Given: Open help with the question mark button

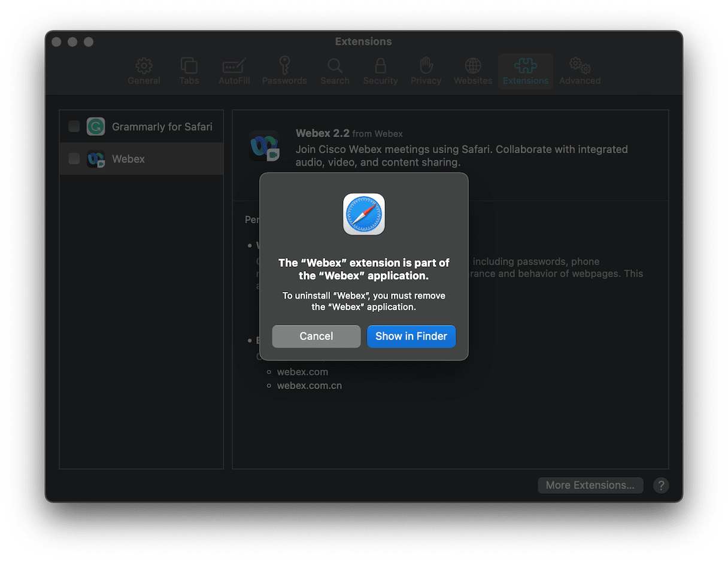Looking at the screenshot, I should pyautogui.click(x=661, y=485).
